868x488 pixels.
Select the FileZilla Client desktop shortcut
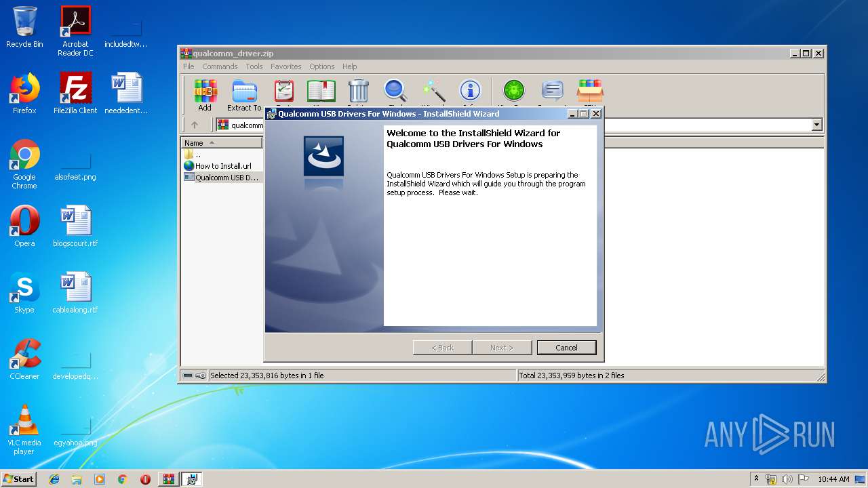click(75, 93)
